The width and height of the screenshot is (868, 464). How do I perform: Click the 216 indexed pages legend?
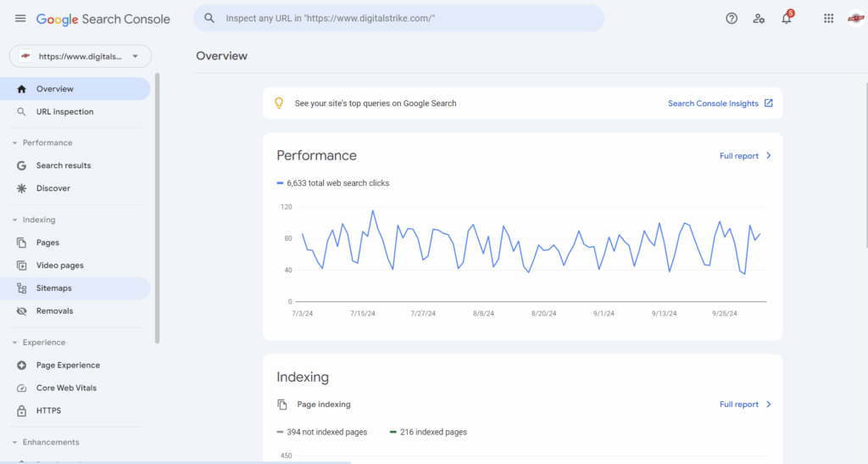pyautogui.click(x=428, y=433)
